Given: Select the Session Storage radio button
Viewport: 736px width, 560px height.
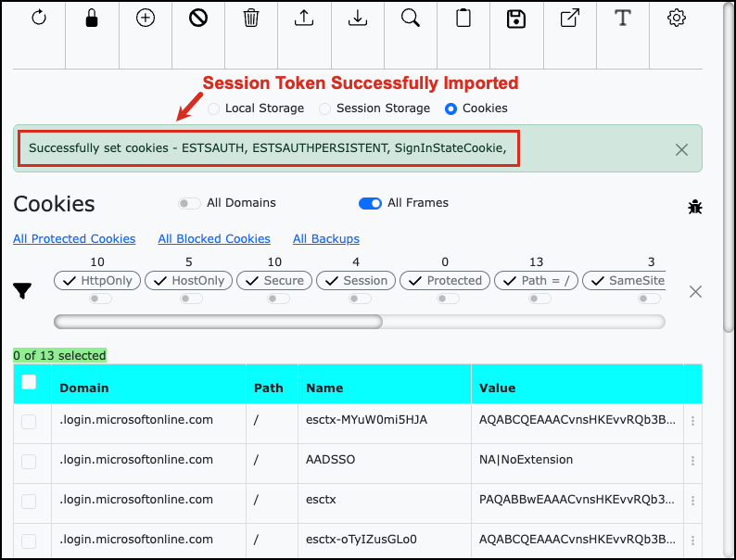Looking at the screenshot, I should pyautogui.click(x=325, y=108).
